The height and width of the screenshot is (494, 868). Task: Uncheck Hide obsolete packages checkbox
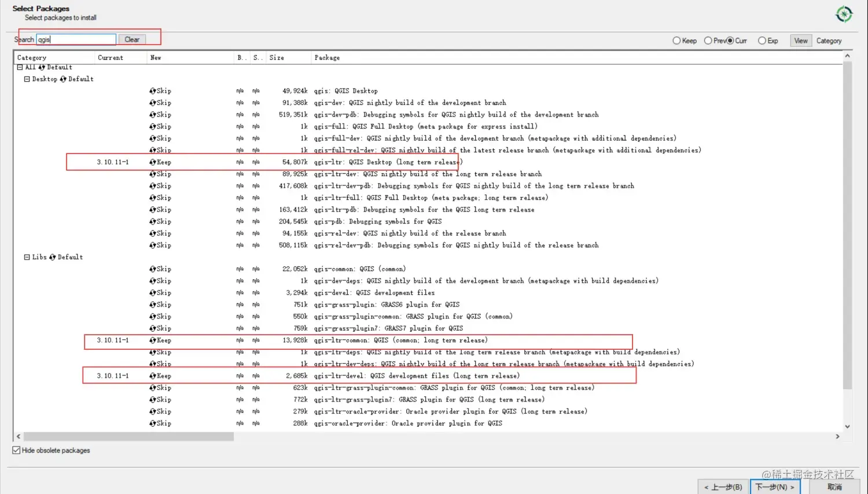coord(16,450)
